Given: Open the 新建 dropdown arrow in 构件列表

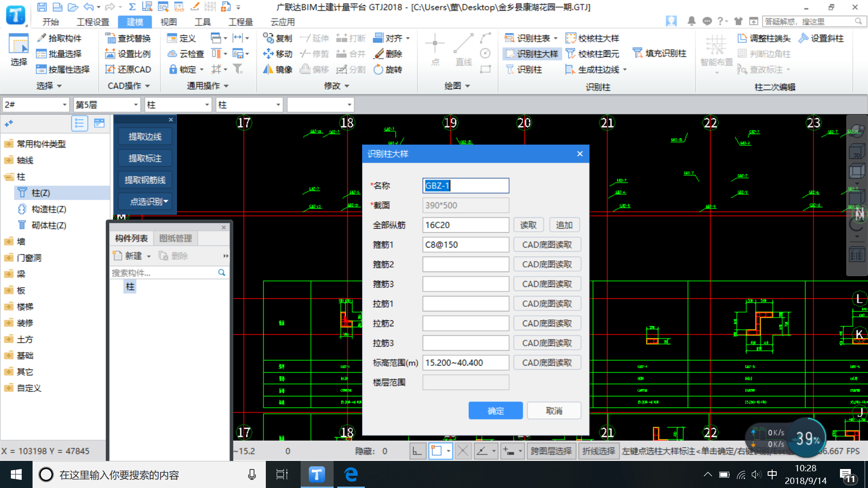Looking at the screenshot, I should [149, 256].
